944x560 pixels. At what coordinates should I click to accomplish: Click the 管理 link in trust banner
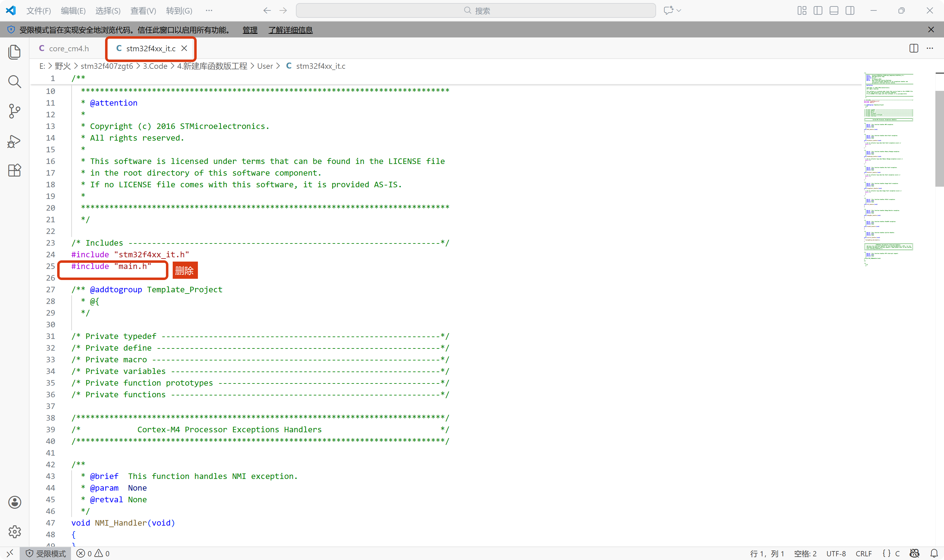pos(250,30)
